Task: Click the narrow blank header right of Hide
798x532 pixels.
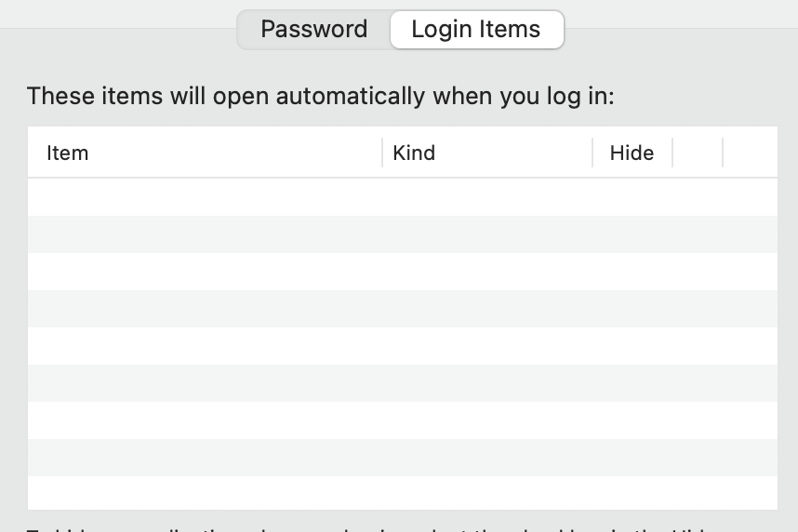Action: point(698,153)
